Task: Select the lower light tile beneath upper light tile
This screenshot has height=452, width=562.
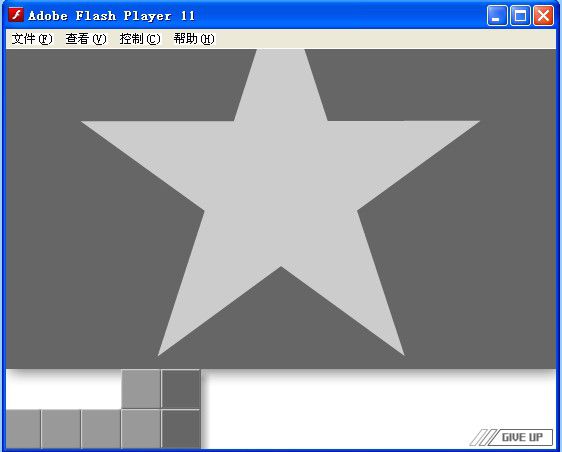Action: (141, 429)
